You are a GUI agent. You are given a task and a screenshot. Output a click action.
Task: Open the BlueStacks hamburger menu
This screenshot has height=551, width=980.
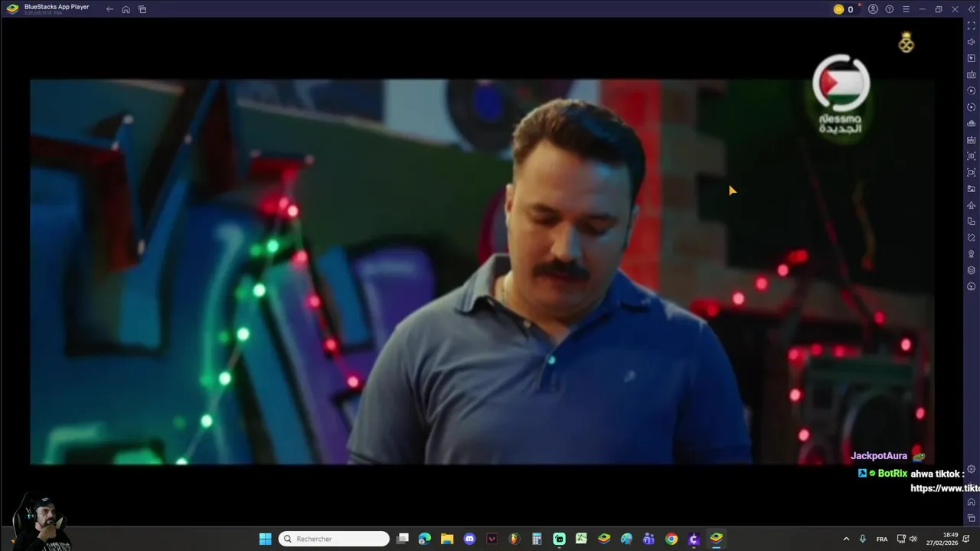click(906, 9)
